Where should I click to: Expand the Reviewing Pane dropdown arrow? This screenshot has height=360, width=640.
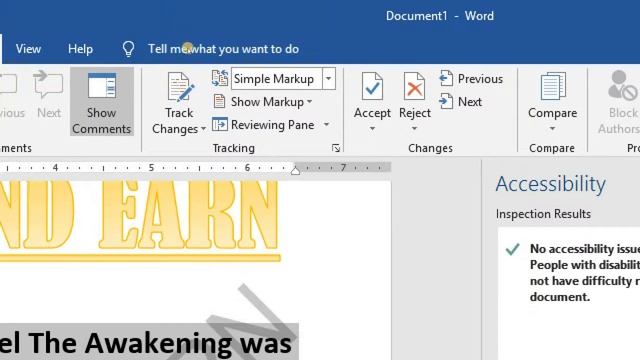327,124
